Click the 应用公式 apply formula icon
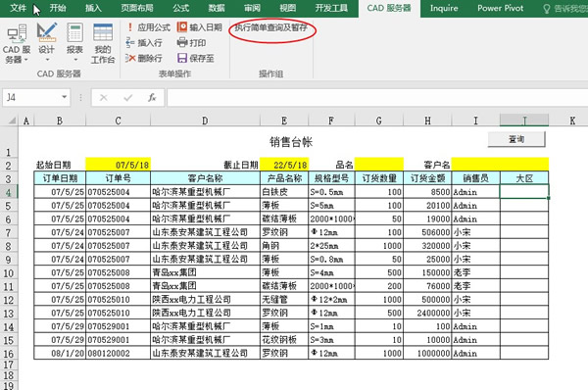Viewport: 588px width, 390px height. point(130,27)
